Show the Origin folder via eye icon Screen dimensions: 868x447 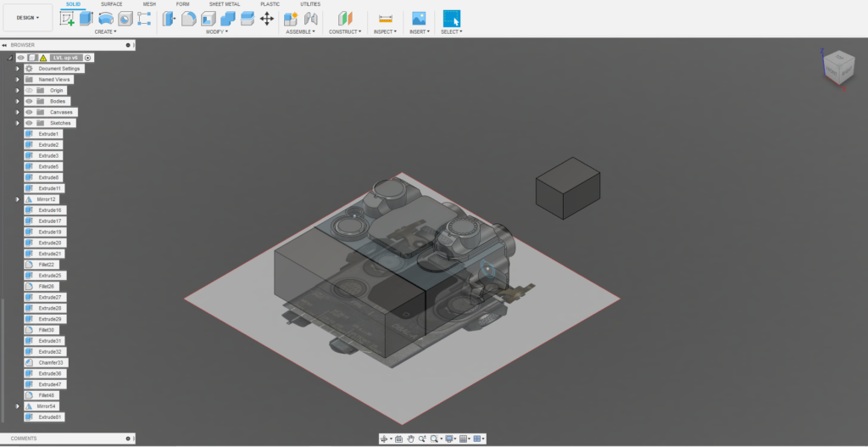click(x=29, y=90)
